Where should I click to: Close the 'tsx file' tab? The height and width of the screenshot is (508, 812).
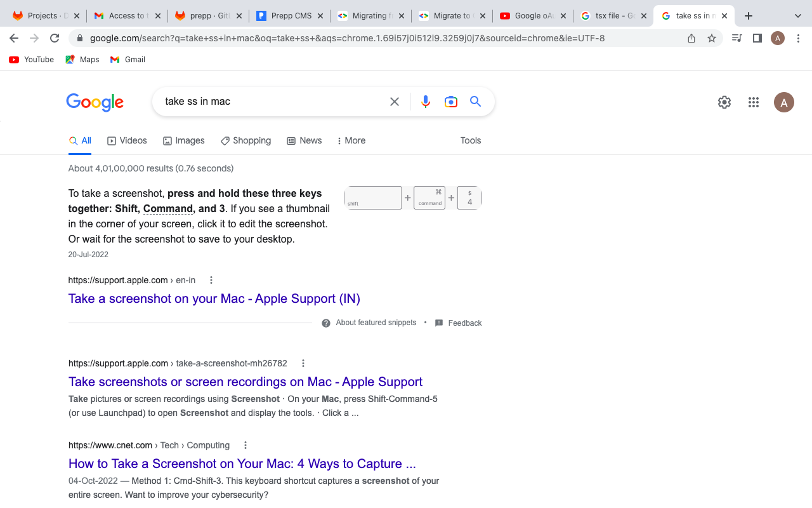[643, 16]
